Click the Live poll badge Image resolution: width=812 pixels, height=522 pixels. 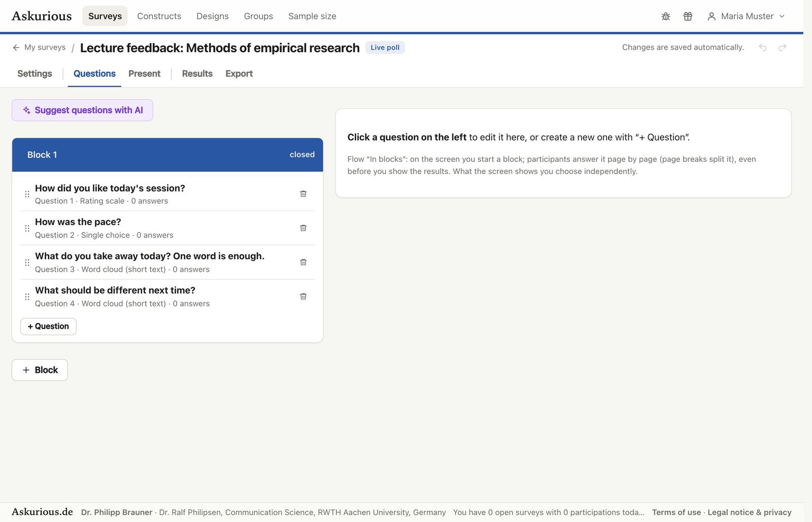(x=385, y=47)
